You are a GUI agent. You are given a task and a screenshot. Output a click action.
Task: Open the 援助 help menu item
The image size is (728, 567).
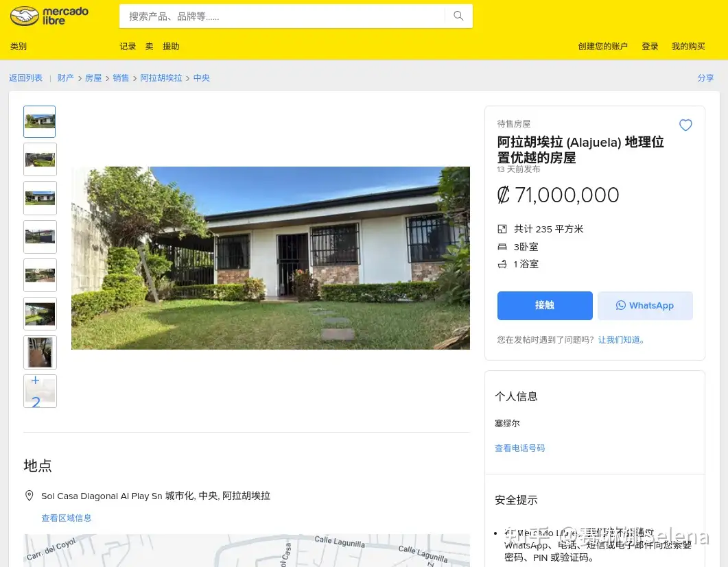[171, 47]
